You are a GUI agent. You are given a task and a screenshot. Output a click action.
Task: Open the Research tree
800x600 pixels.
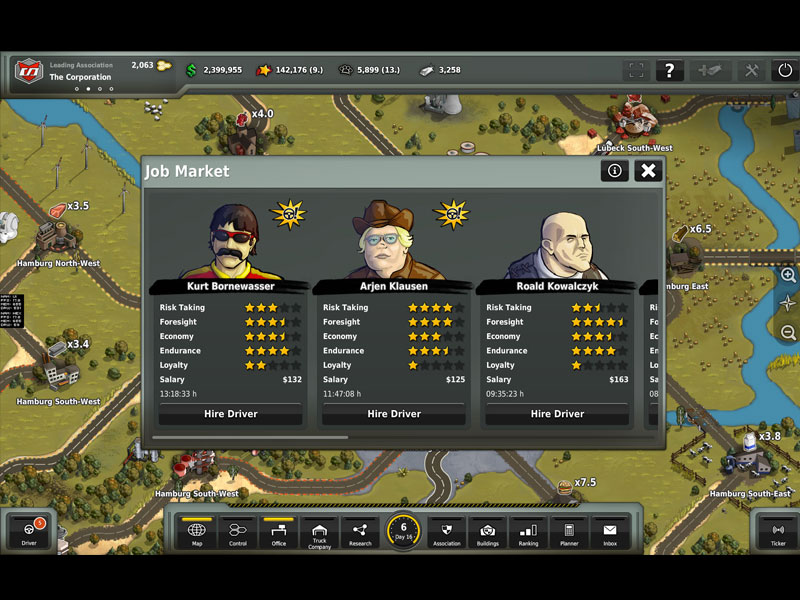click(x=360, y=533)
